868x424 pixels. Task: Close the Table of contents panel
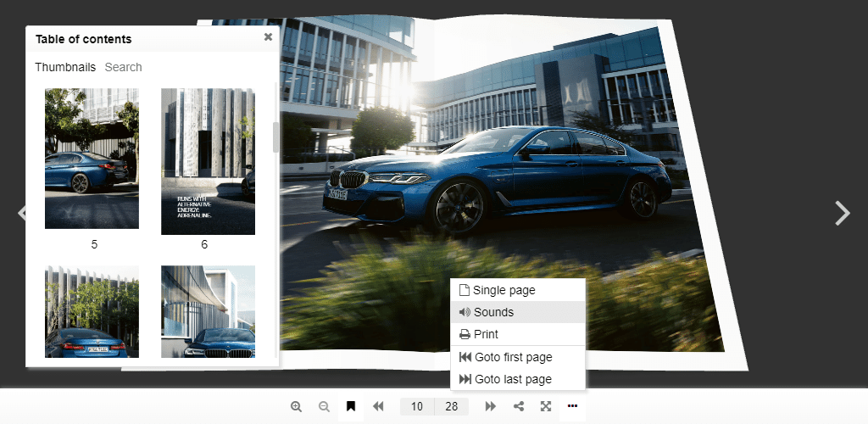coord(268,36)
